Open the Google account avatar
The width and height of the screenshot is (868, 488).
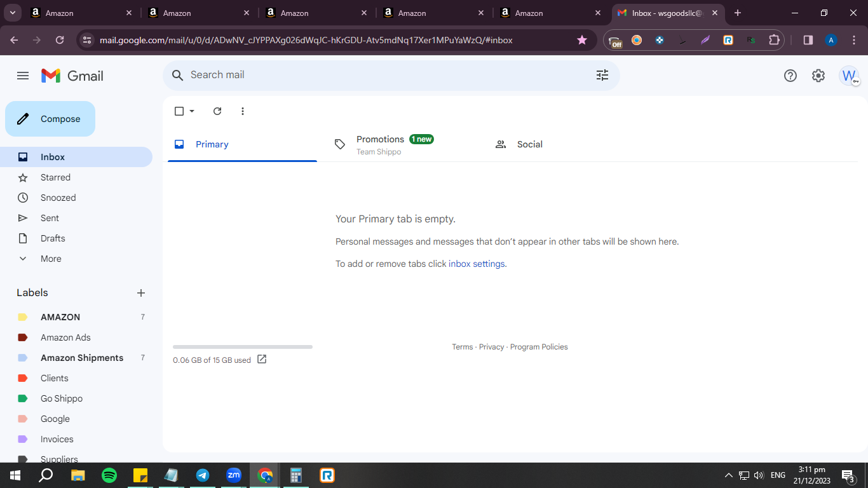[849, 76]
